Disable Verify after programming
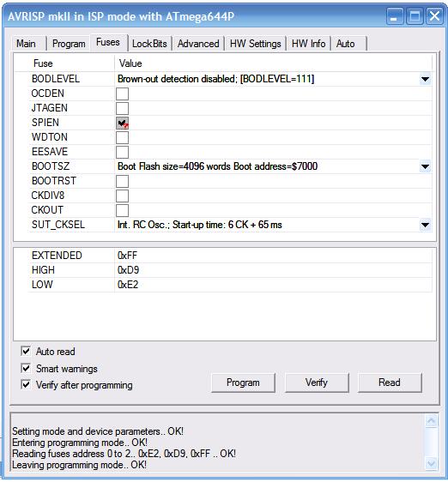This screenshot has height=482, width=448. coord(26,384)
